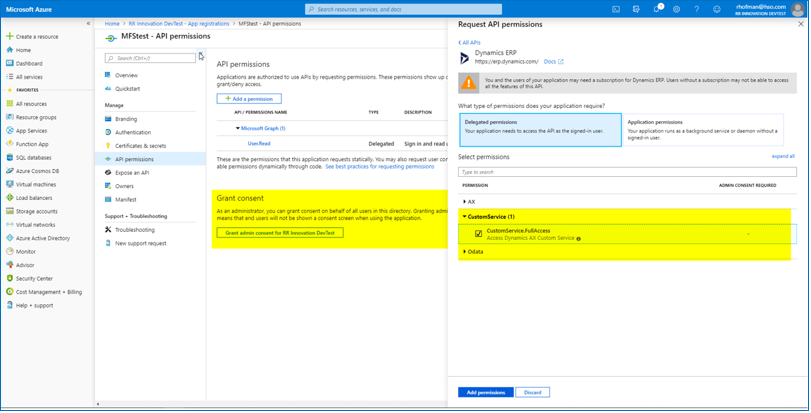Open User.Read permission link

click(x=259, y=144)
